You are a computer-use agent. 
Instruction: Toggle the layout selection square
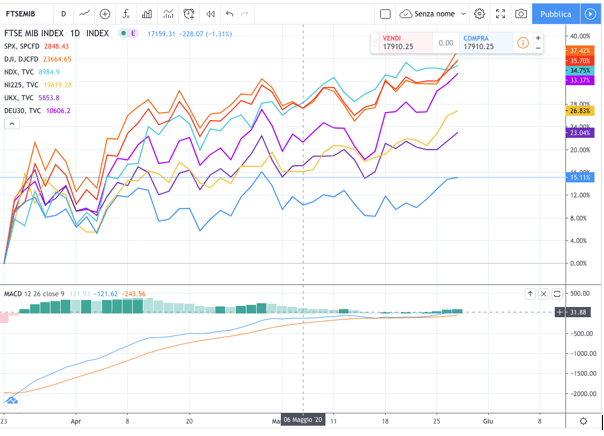pyautogui.click(x=386, y=14)
